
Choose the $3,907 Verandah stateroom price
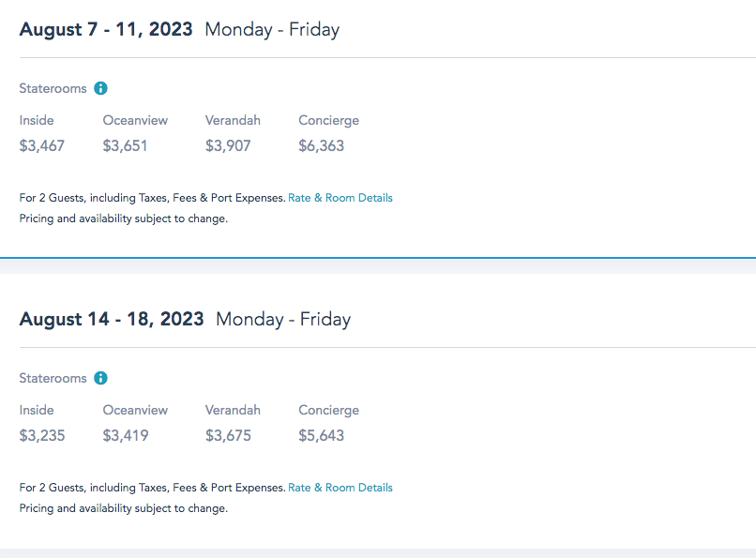pos(228,145)
